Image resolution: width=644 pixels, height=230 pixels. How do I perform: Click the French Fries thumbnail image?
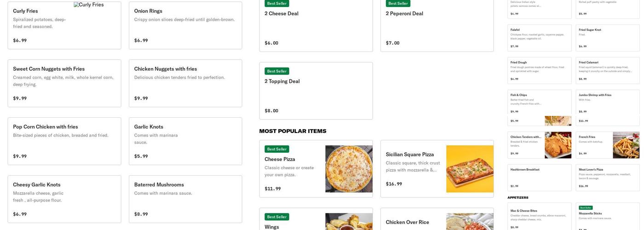[626, 145]
